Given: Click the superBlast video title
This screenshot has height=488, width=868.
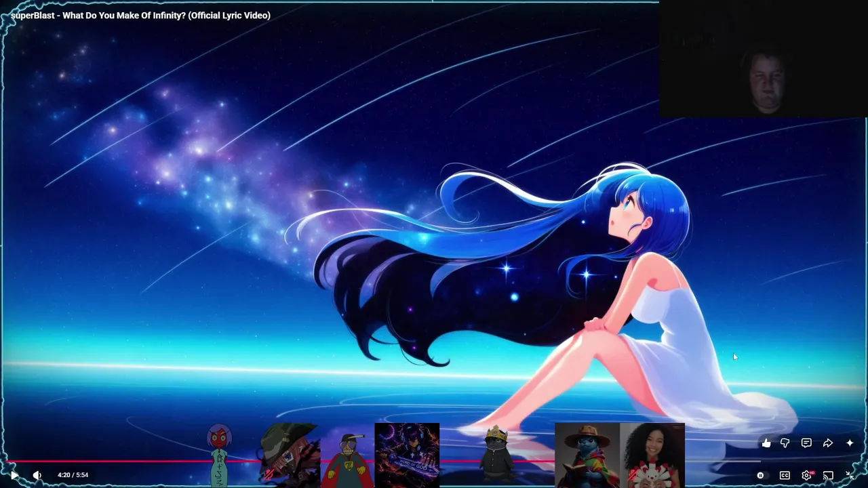Looking at the screenshot, I should [140, 15].
